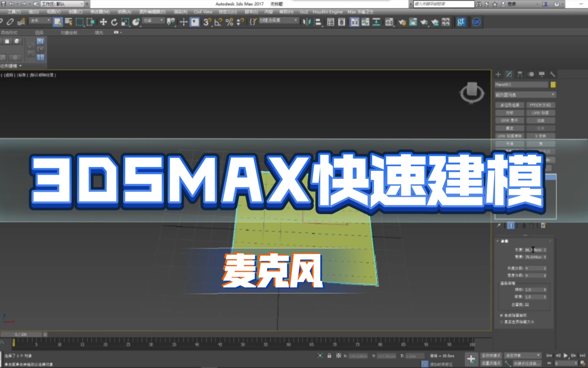Screen dimensions: 588x368
Task: Open the Rendered Frame Window icon
Action: 413,22
